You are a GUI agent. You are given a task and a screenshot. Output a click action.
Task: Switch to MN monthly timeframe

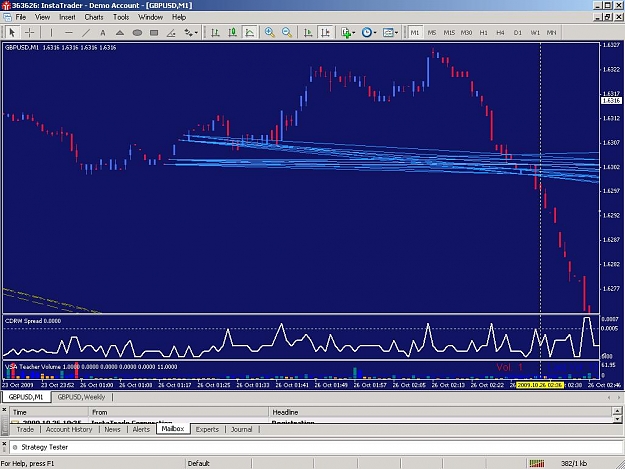[552, 33]
